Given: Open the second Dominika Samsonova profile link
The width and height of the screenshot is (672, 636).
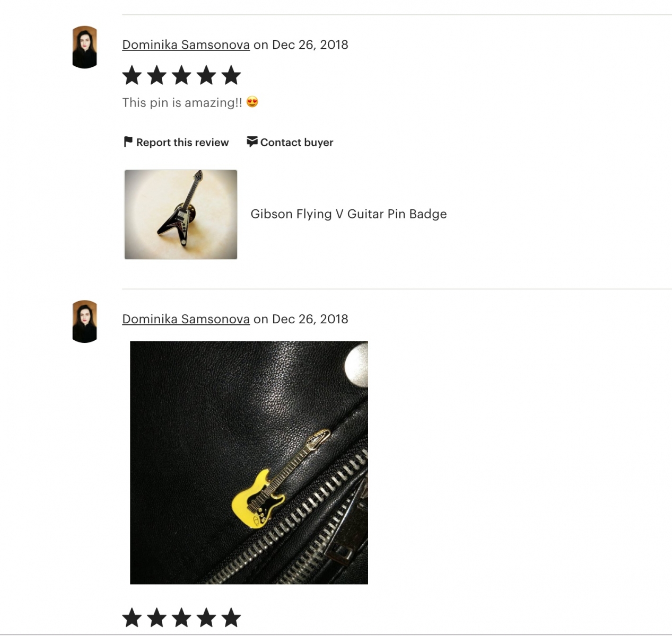Looking at the screenshot, I should [186, 319].
